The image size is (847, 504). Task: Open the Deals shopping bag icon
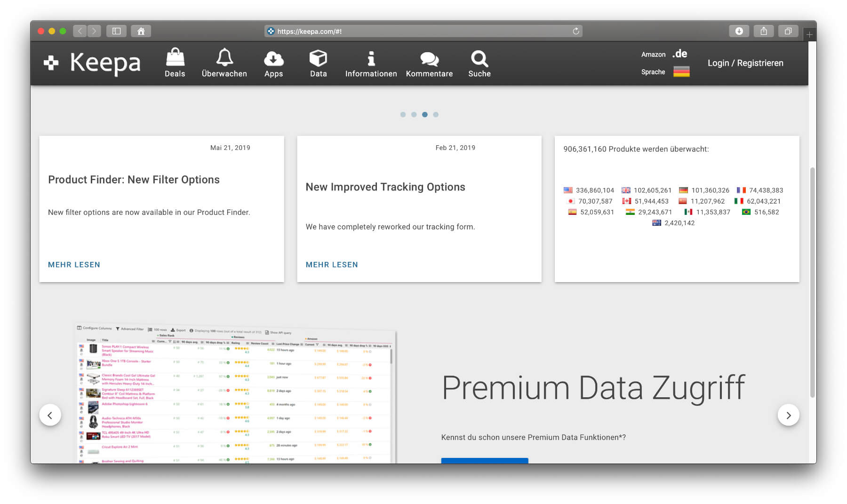point(175,58)
